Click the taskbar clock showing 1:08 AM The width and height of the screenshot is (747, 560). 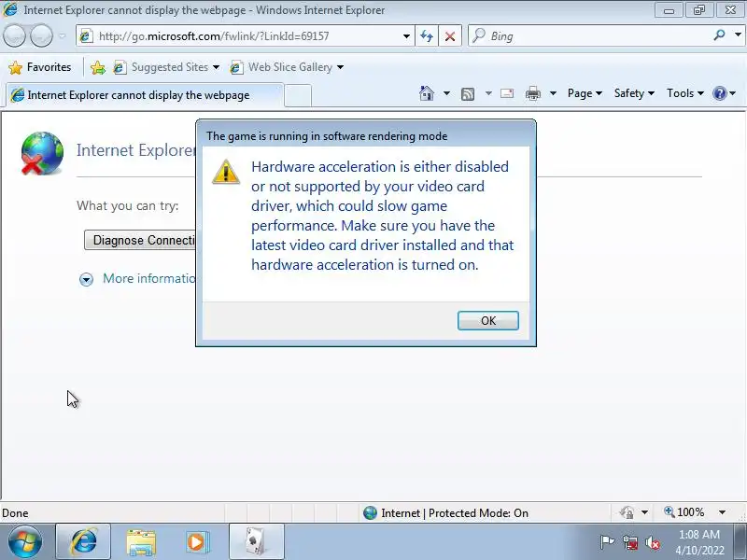click(x=699, y=542)
